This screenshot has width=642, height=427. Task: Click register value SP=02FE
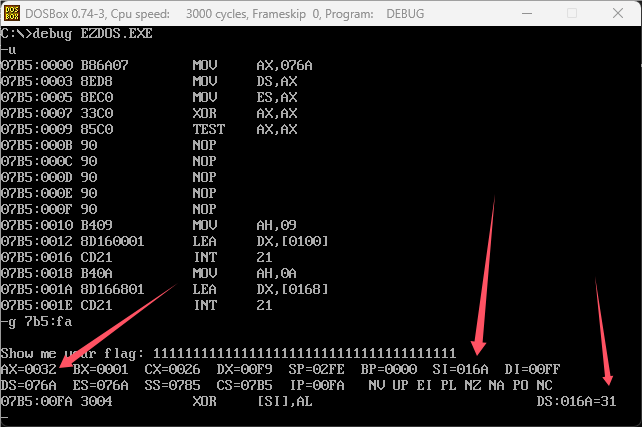click(x=316, y=369)
